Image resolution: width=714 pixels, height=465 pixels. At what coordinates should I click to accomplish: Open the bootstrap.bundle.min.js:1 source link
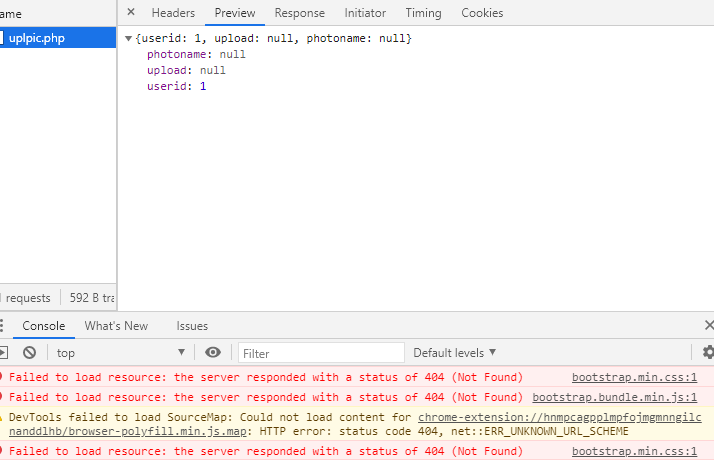[614, 397]
